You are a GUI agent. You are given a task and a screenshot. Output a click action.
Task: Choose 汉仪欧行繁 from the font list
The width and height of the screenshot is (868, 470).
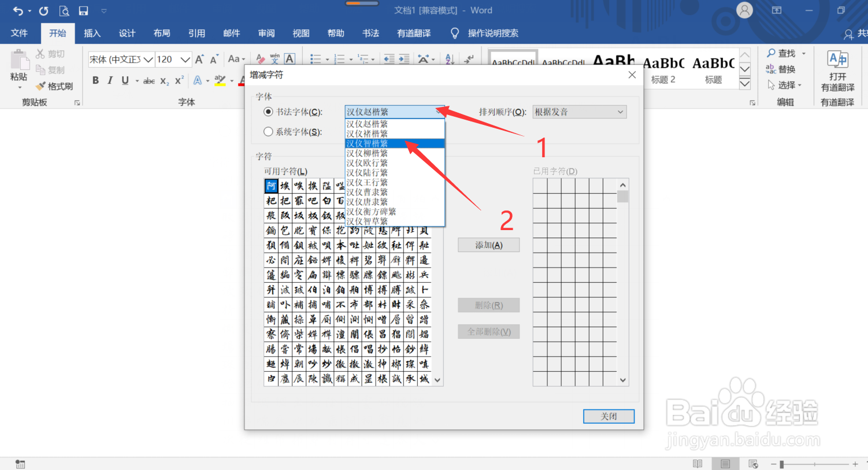[395, 163]
